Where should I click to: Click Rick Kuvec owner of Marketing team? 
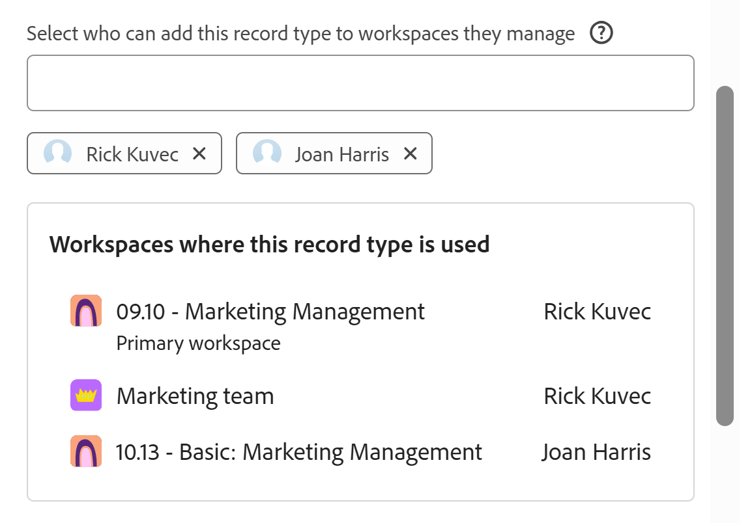[597, 396]
